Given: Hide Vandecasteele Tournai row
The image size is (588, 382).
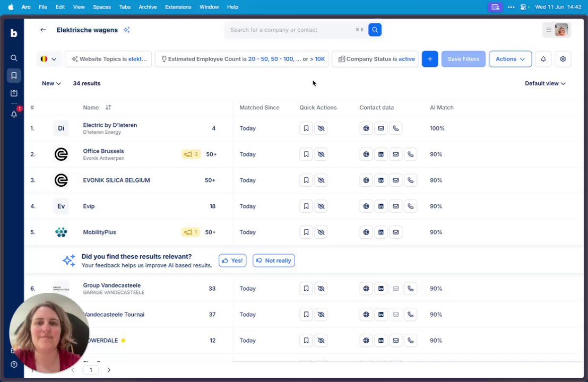Looking at the screenshot, I should 321,315.
